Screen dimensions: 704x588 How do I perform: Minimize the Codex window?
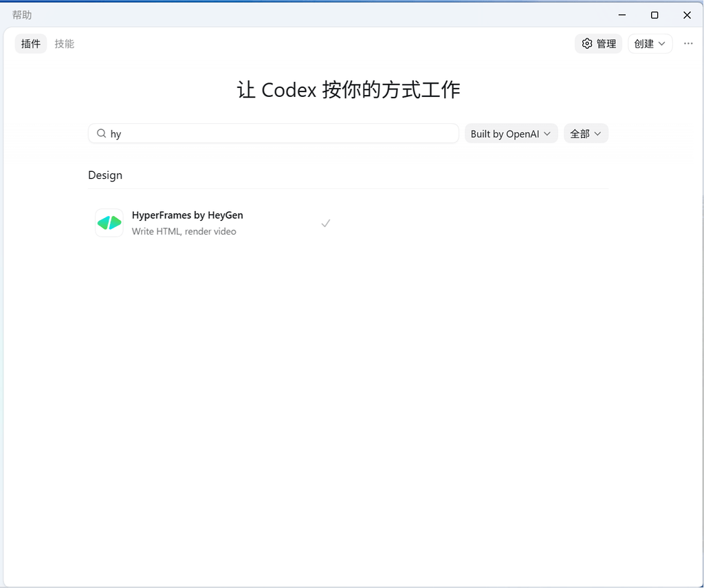621,15
